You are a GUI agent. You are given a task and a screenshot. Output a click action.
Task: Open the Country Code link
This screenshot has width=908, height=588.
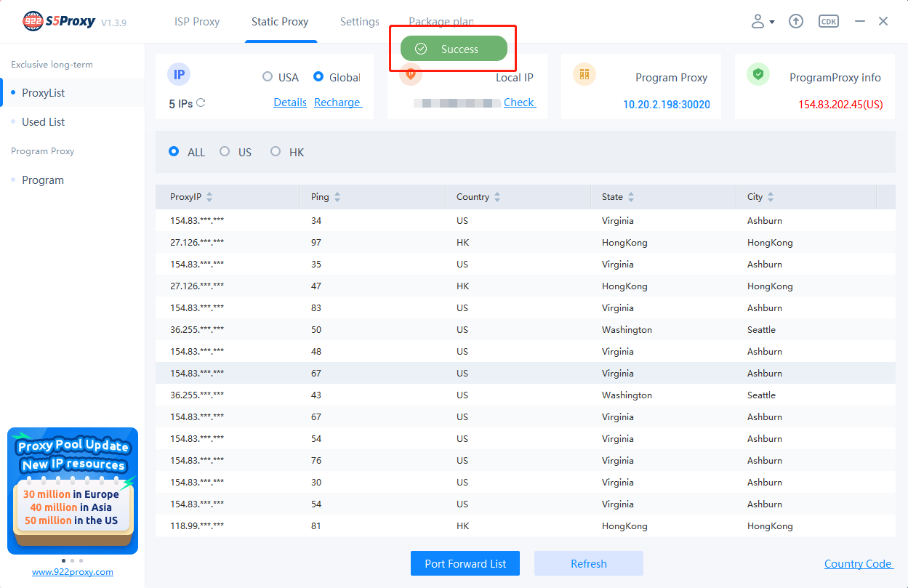[859, 564]
